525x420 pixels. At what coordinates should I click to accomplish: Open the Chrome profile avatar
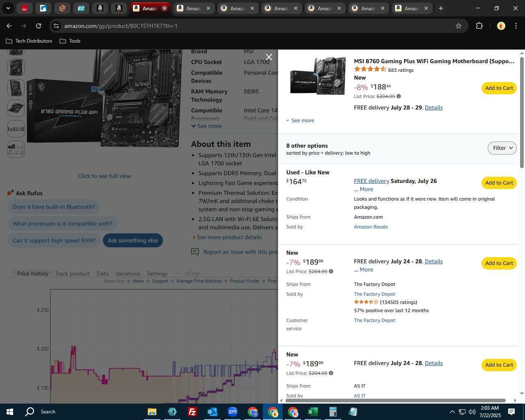coord(501,26)
